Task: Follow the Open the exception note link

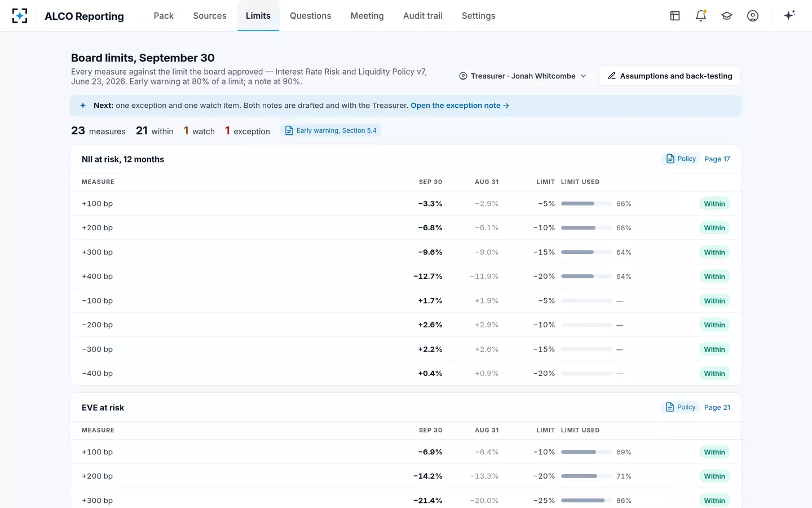Action: 460,106
